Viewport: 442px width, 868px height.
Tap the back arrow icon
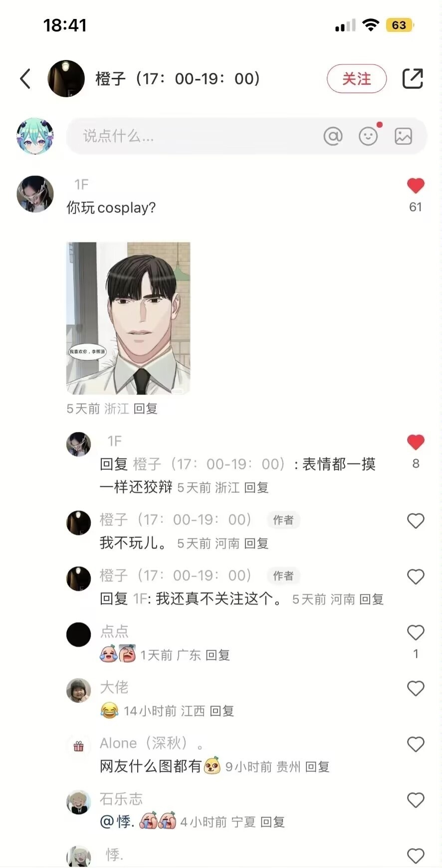click(25, 79)
